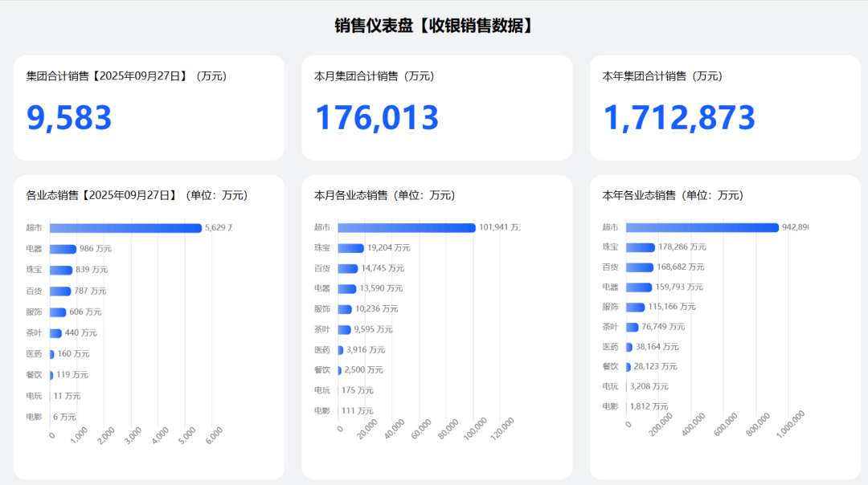The width and height of the screenshot is (868, 485).
Task: Click the 9,583 daily group sales figure
Action: point(69,118)
